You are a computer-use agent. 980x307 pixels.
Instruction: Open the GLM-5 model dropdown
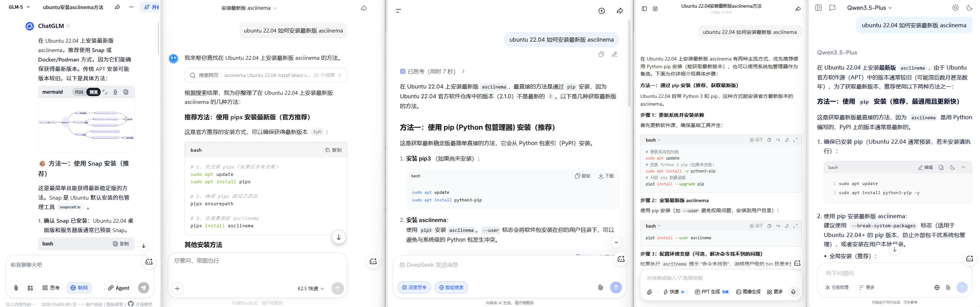click(x=19, y=7)
